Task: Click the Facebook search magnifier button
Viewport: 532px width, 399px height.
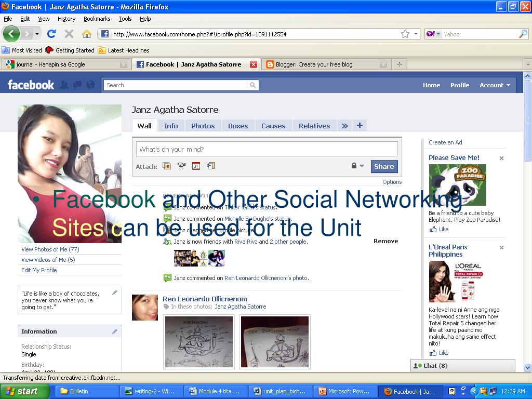Action: coord(253,85)
